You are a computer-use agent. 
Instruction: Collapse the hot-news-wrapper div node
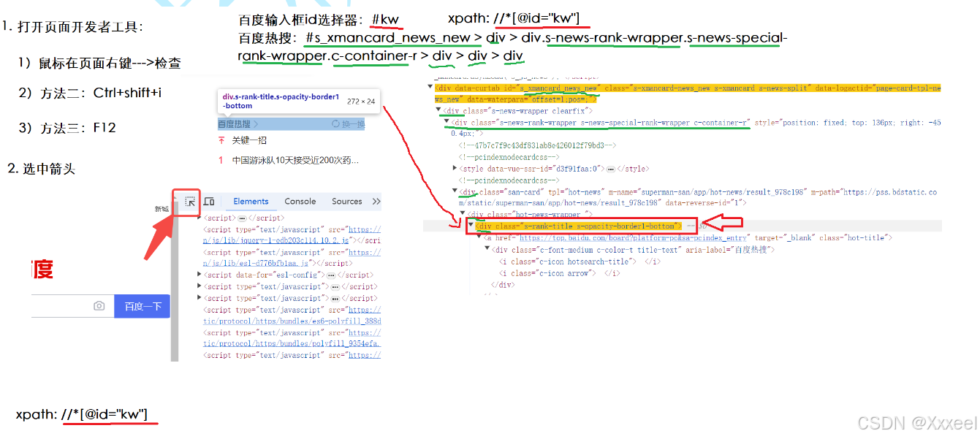463,215
